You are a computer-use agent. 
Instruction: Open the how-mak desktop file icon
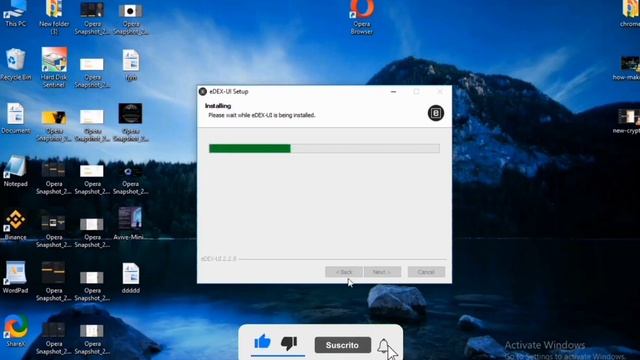[629, 68]
